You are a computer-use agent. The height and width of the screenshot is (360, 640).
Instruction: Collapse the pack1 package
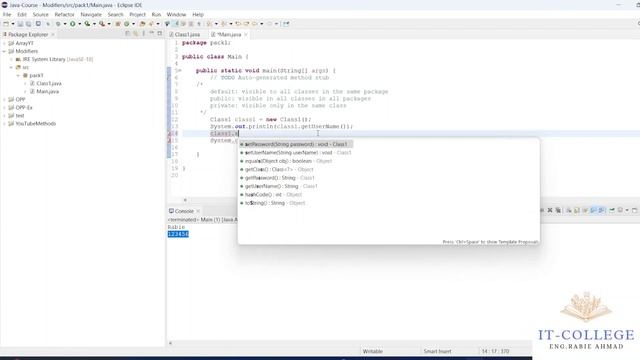18,76
